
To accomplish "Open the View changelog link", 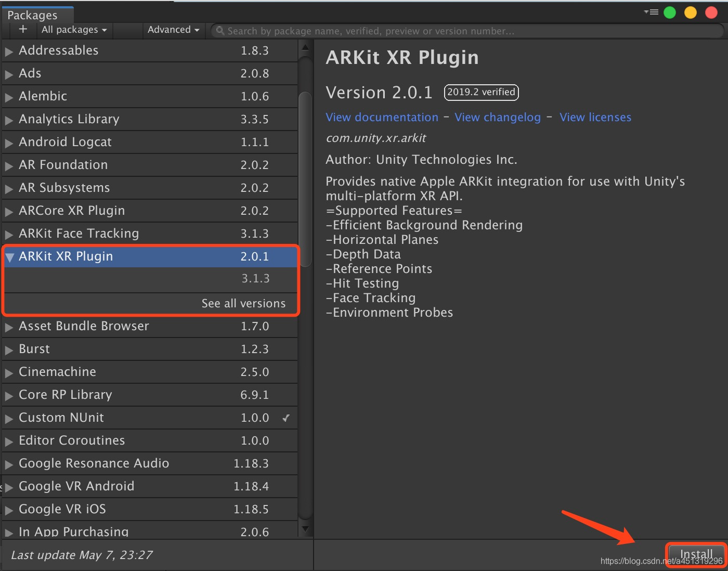I will (498, 118).
